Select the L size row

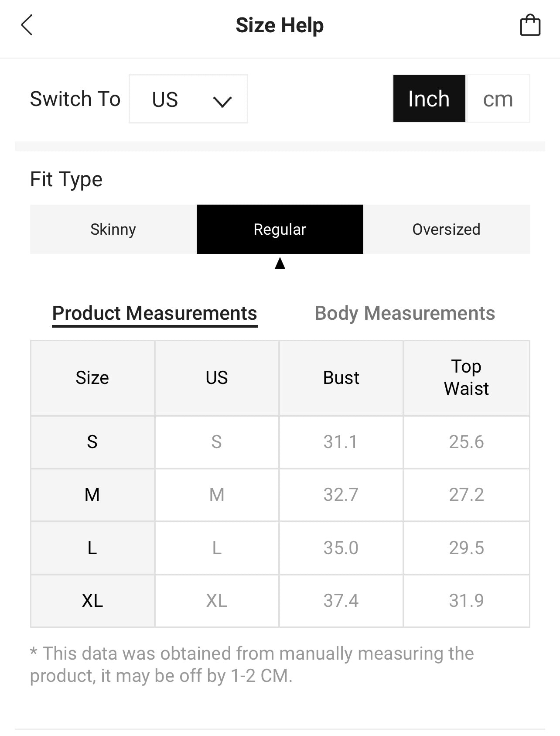click(x=92, y=548)
